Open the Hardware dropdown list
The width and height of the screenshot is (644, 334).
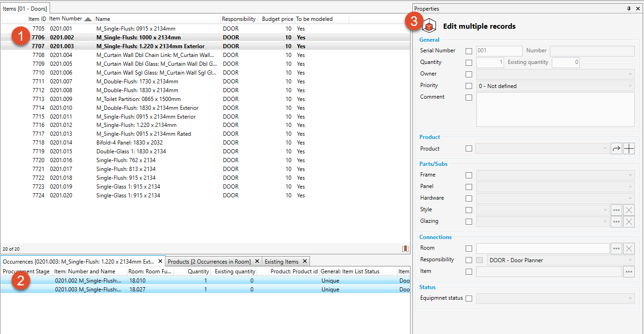point(555,198)
